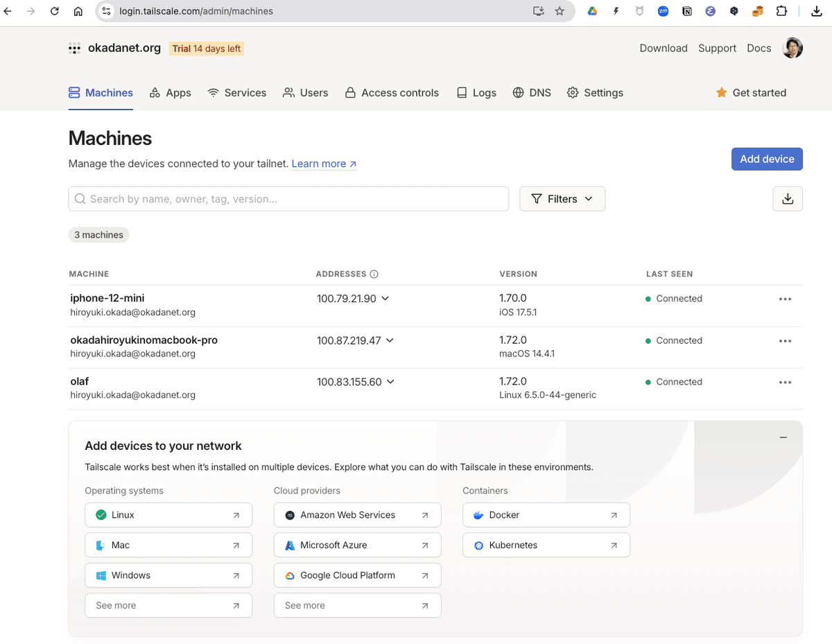Click the browser forward arrow
Image resolution: width=832 pixels, height=644 pixels.
point(31,11)
